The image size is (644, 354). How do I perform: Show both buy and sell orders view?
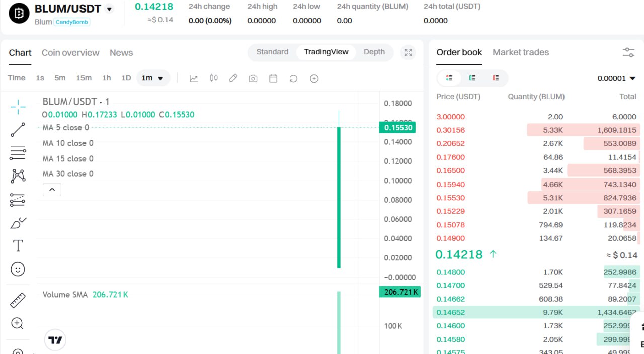point(449,78)
